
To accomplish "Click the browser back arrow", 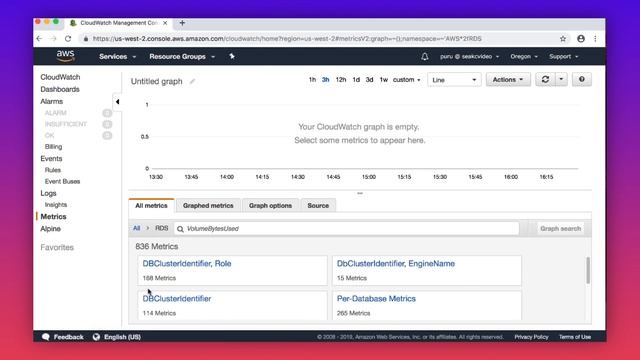I will [40, 39].
